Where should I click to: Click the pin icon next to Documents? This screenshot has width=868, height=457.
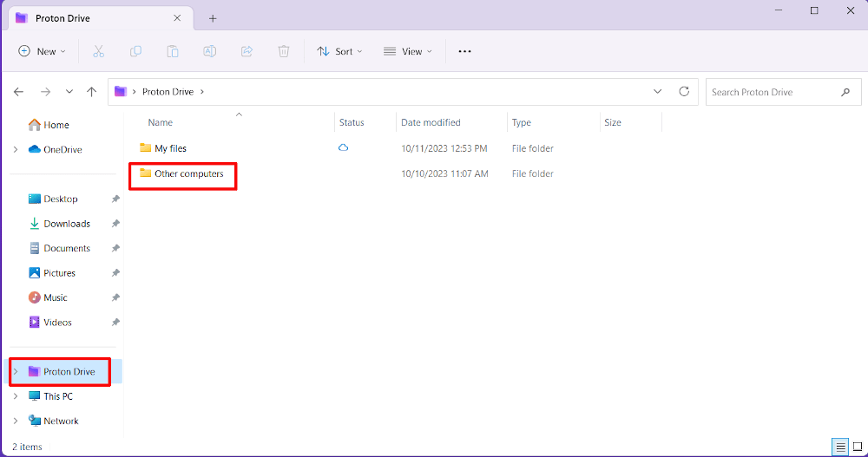click(x=115, y=248)
